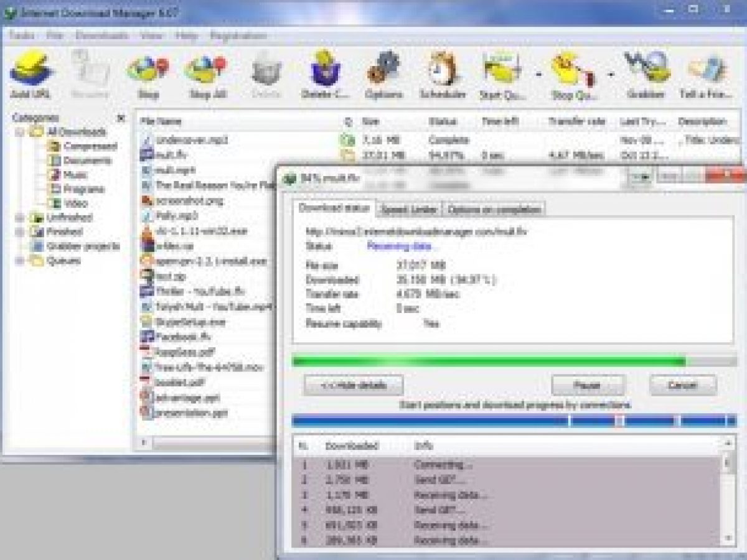Select Polly.mp3 in the file list
The width and height of the screenshot is (747, 560).
click(x=177, y=216)
